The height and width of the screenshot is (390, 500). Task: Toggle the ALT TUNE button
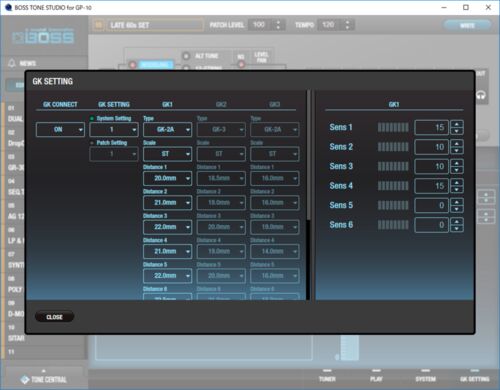click(x=186, y=56)
